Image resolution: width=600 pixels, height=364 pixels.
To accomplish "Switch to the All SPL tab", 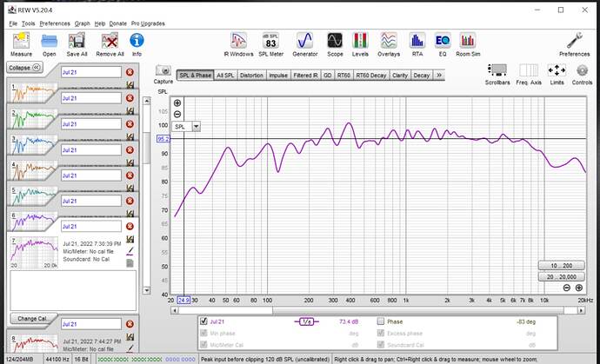I will pyautogui.click(x=225, y=76).
